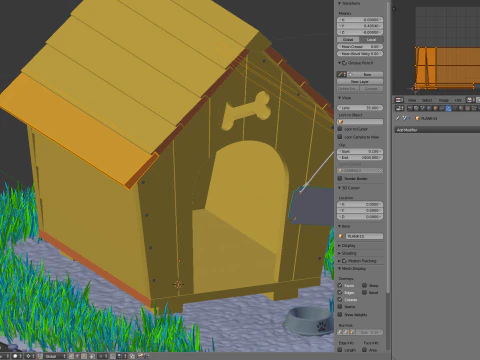480x360 pixels.
Task: Clear the local camera field X icon
Action: click(x=381, y=170)
